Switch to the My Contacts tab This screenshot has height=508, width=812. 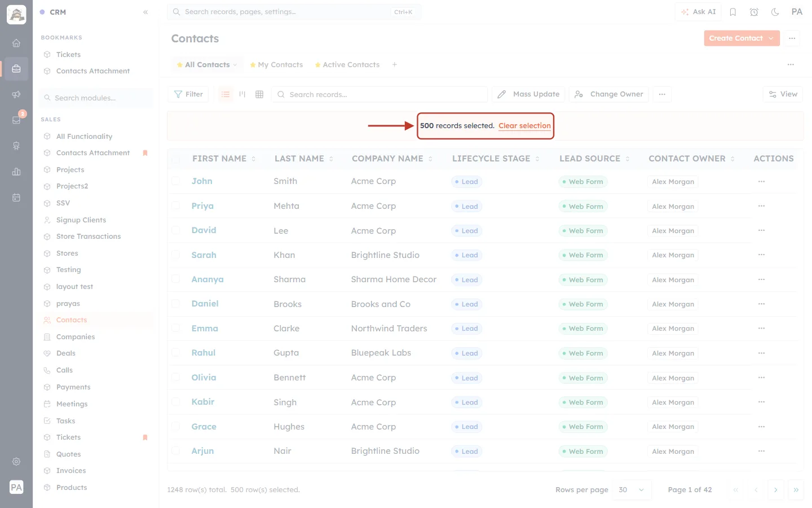(276, 65)
